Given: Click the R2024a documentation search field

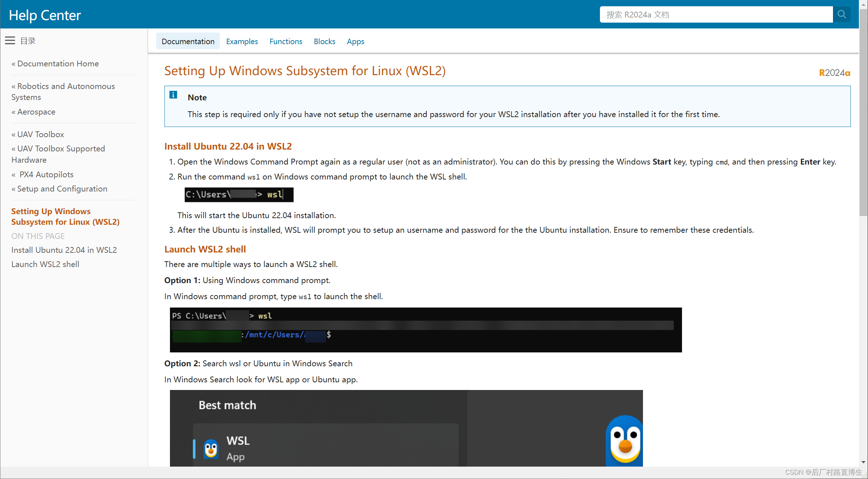Looking at the screenshot, I should tap(716, 15).
